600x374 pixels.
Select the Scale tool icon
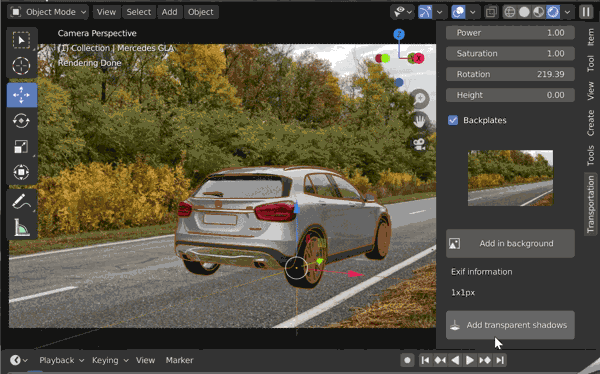[21, 146]
